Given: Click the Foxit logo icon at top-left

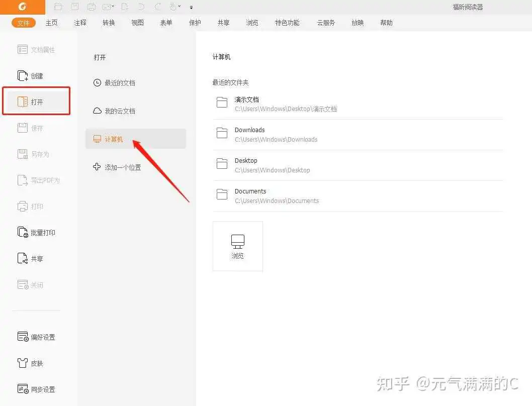Looking at the screenshot, I should tap(23, 7).
